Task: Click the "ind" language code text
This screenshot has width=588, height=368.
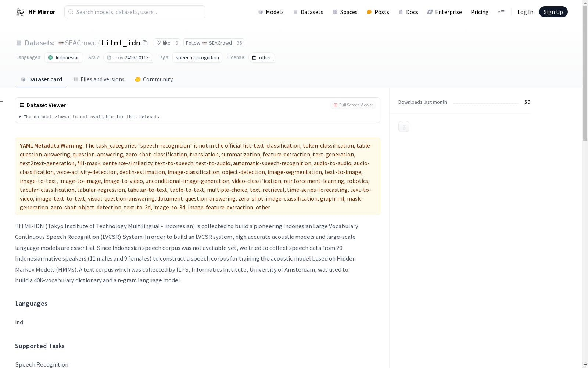Action: click(19, 322)
